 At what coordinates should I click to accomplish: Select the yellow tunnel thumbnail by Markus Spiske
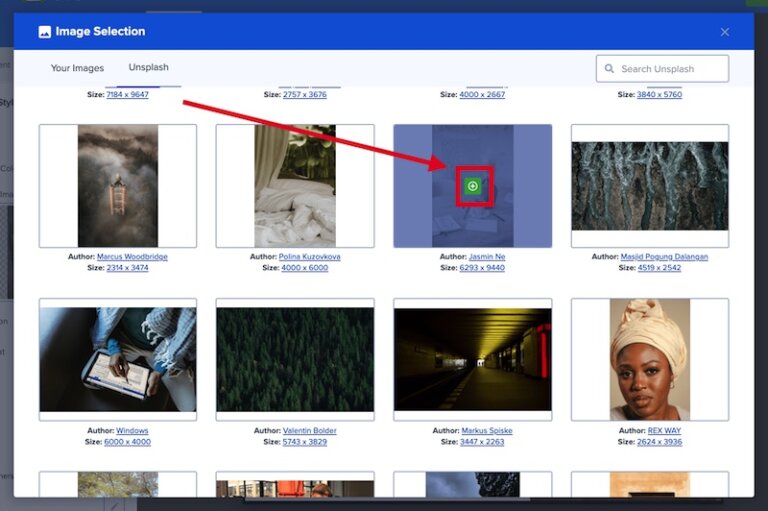(473, 360)
